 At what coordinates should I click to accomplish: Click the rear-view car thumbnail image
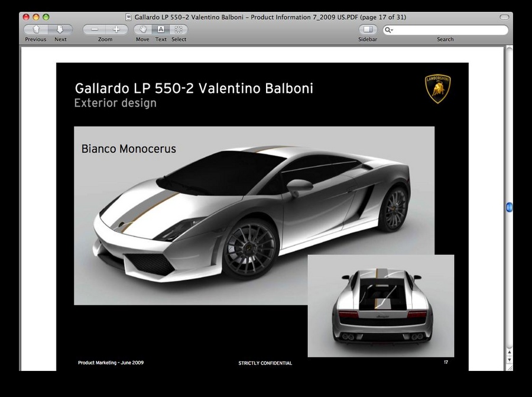381,305
